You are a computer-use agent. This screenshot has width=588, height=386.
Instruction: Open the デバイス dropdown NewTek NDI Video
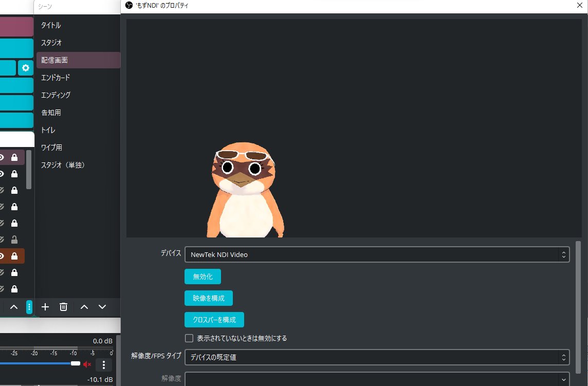(x=377, y=254)
